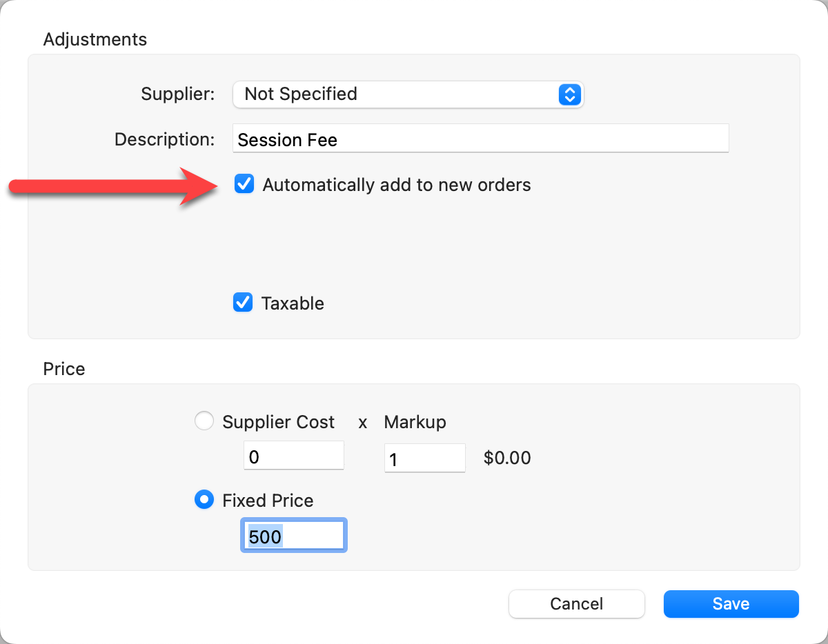Click the x multiplication symbol before Markup

click(362, 423)
